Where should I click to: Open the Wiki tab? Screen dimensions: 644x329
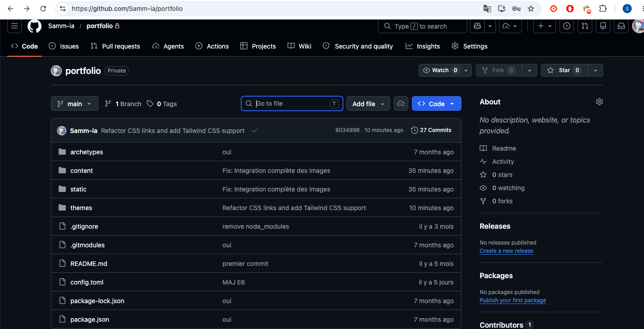(x=299, y=46)
